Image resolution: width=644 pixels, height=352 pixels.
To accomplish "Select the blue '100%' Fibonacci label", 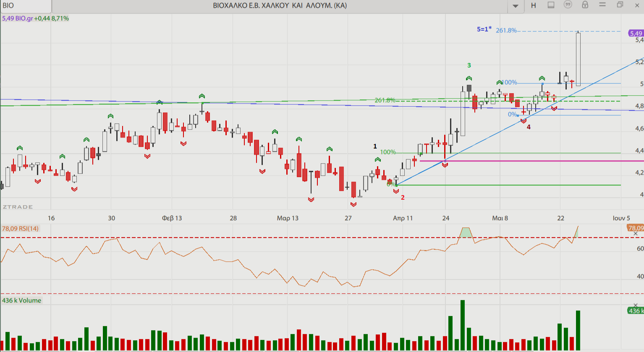I will (x=510, y=83).
